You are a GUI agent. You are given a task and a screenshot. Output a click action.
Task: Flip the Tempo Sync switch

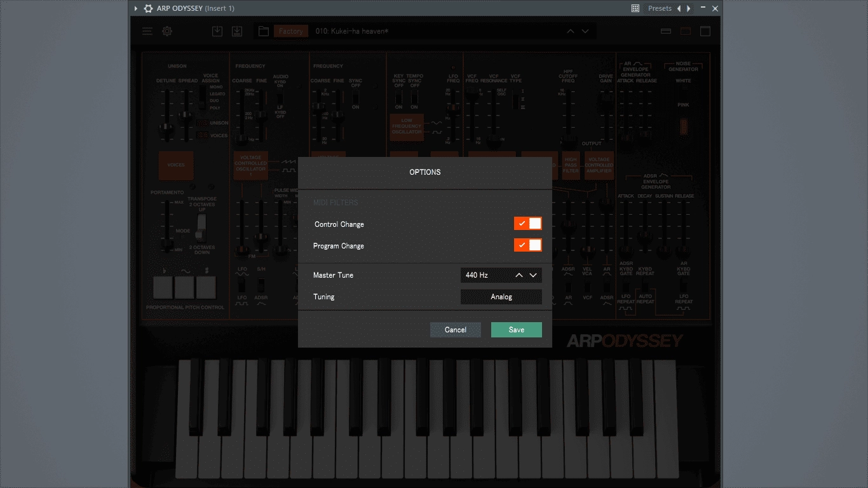point(414,98)
